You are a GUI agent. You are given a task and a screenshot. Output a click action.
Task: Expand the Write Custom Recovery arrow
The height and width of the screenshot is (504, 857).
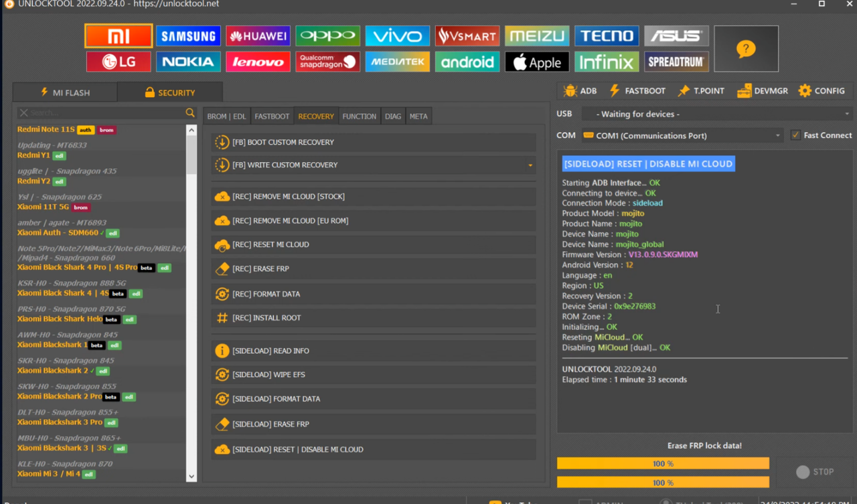click(x=530, y=165)
